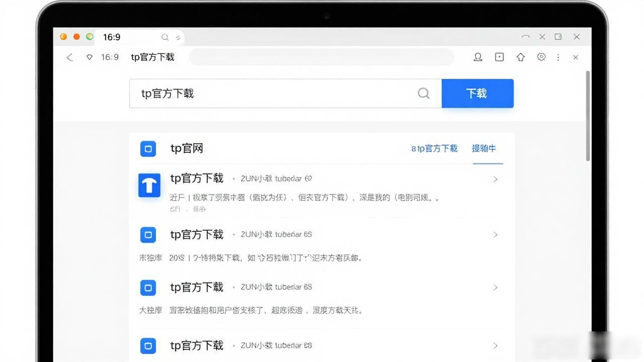Screen dimensions: 644x362
Task: Click the description line starting with 大独库
Action: point(251,310)
